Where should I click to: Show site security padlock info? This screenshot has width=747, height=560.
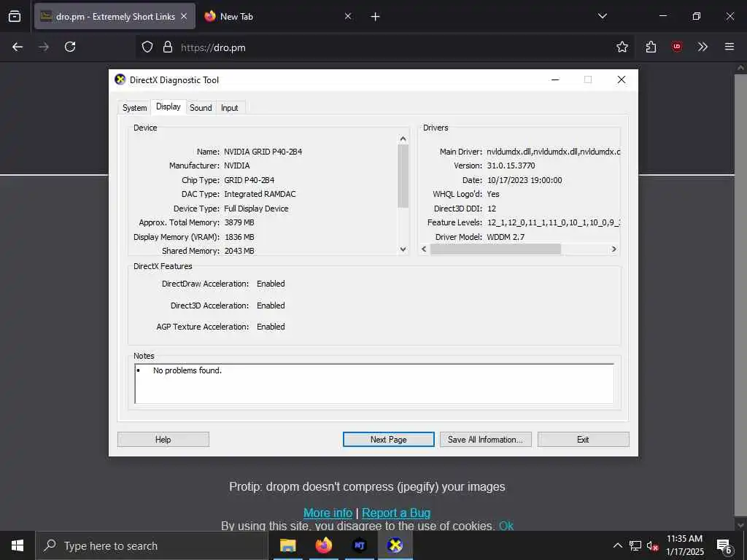tap(168, 47)
